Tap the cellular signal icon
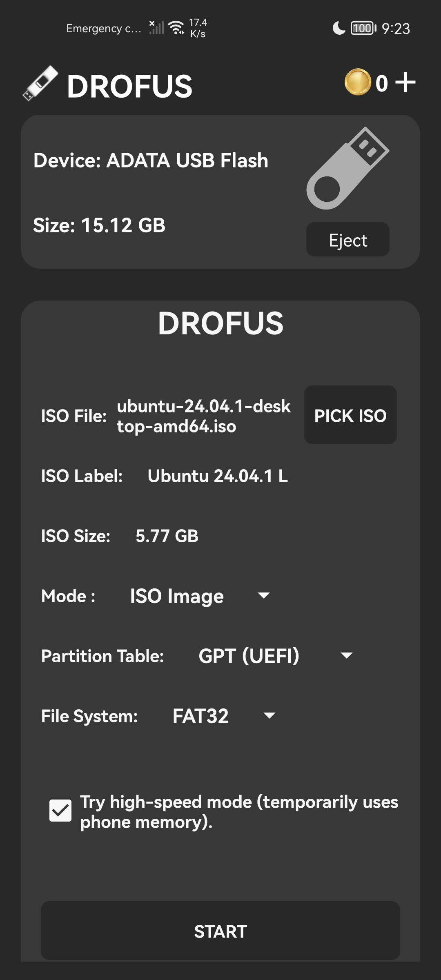 pos(156,27)
